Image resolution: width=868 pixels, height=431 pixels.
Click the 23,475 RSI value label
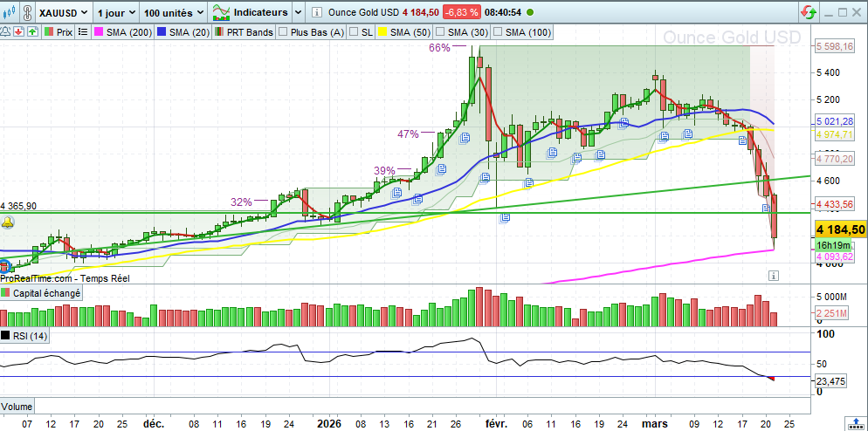click(830, 380)
